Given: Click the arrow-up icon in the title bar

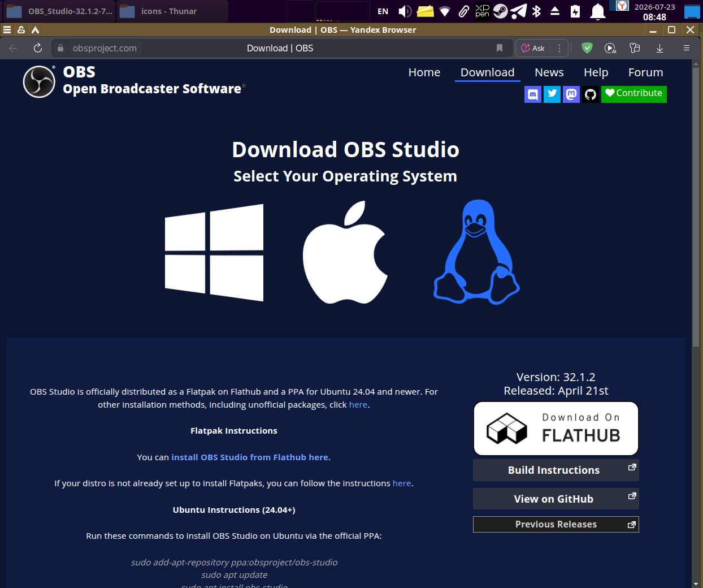Looking at the screenshot, I should [x=36, y=30].
